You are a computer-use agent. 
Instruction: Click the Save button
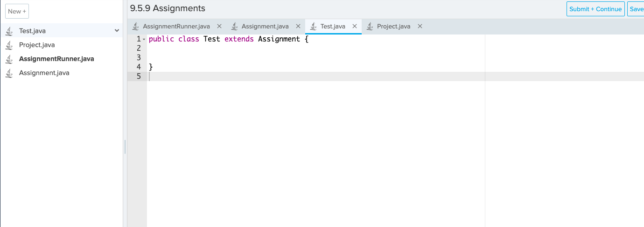pyautogui.click(x=636, y=9)
